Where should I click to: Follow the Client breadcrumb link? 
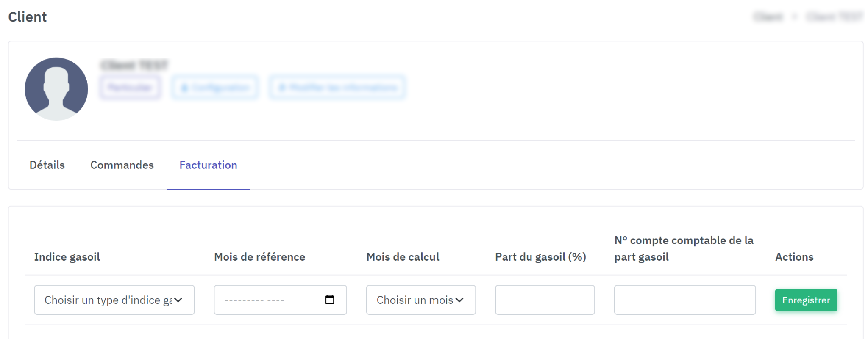click(x=768, y=17)
